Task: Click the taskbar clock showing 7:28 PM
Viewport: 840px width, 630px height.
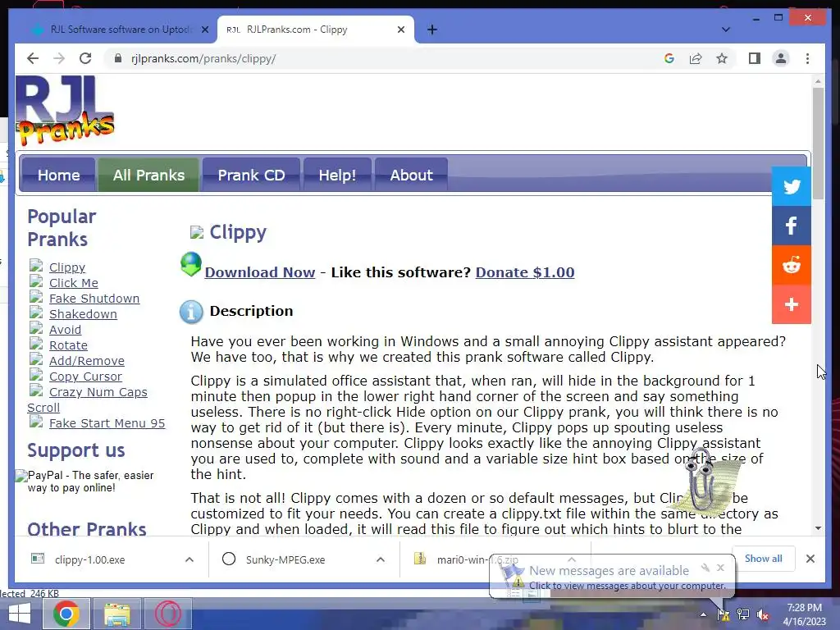Action: (x=804, y=614)
